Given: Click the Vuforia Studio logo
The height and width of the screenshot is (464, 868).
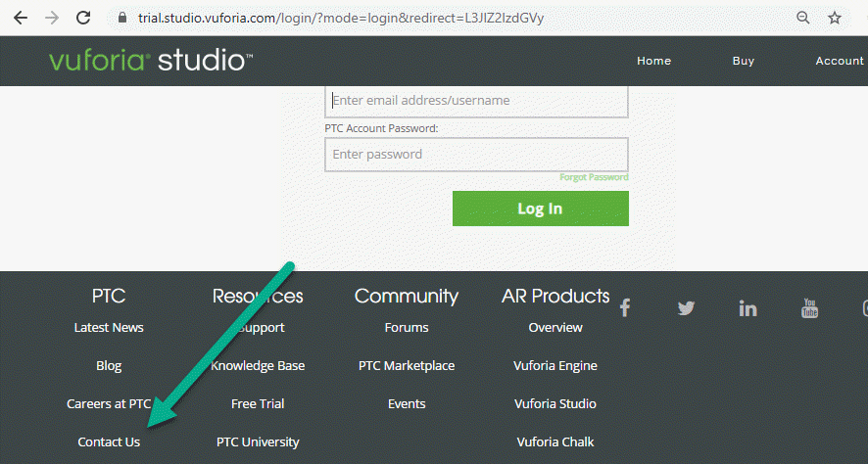Looking at the screenshot, I should [x=151, y=61].
